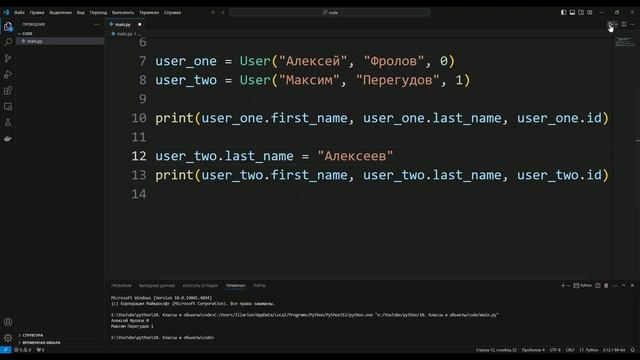Switch to the ВЫХОДНЫЕ ДАННЫЕ panel tab

click(x=157, y=286)
